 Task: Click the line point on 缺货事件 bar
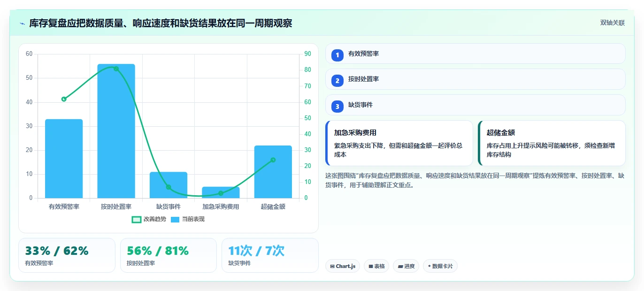point(169,187)
